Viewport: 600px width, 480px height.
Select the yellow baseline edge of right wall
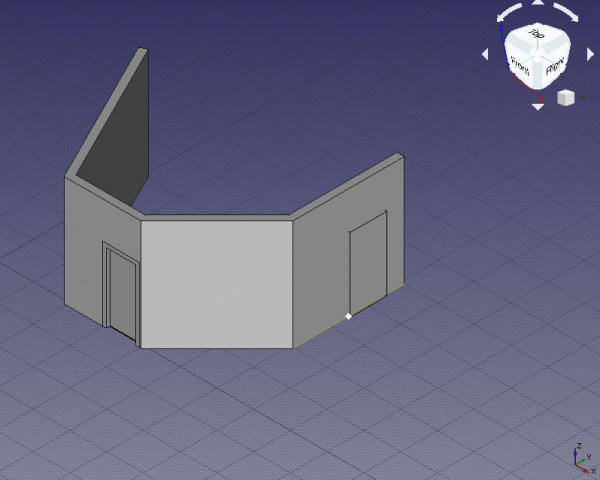tap(348, 316)
